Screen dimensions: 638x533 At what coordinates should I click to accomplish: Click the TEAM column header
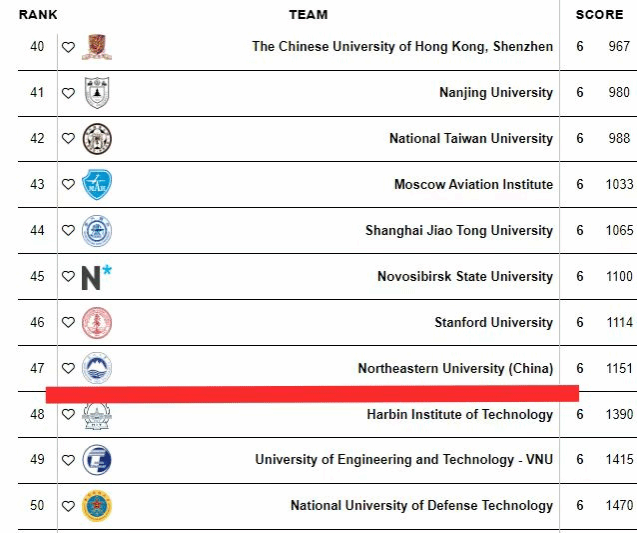point(308,15)
